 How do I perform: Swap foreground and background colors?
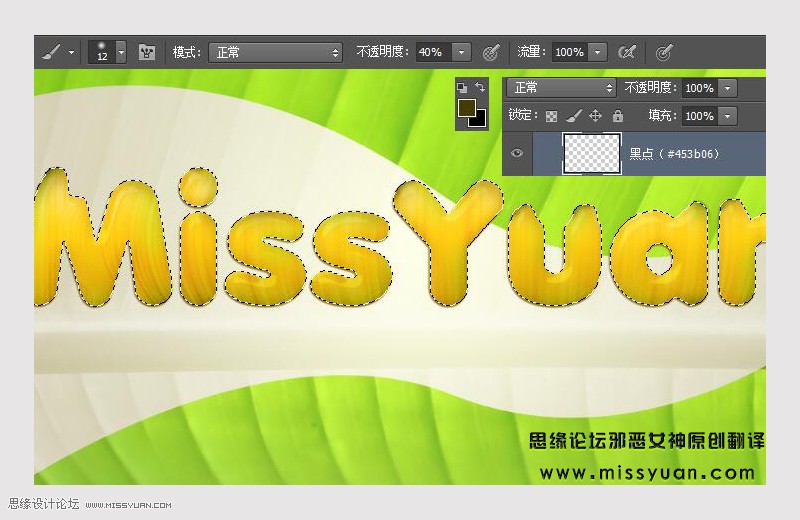481,87
